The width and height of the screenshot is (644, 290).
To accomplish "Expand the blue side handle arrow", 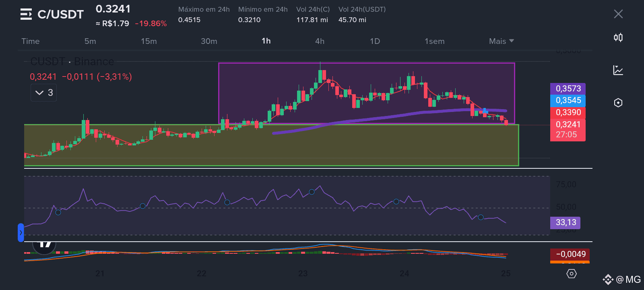I will [x=21, y=232].
